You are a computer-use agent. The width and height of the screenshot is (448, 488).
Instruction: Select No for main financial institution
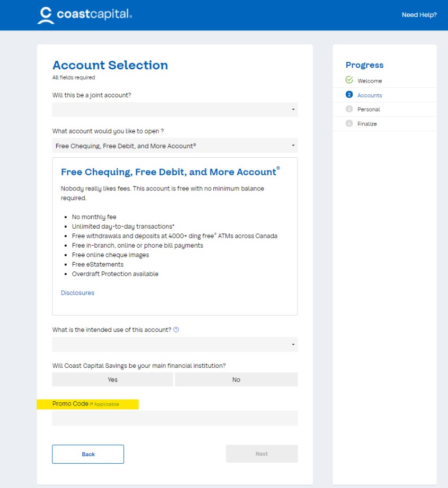(x=236, y=379)
